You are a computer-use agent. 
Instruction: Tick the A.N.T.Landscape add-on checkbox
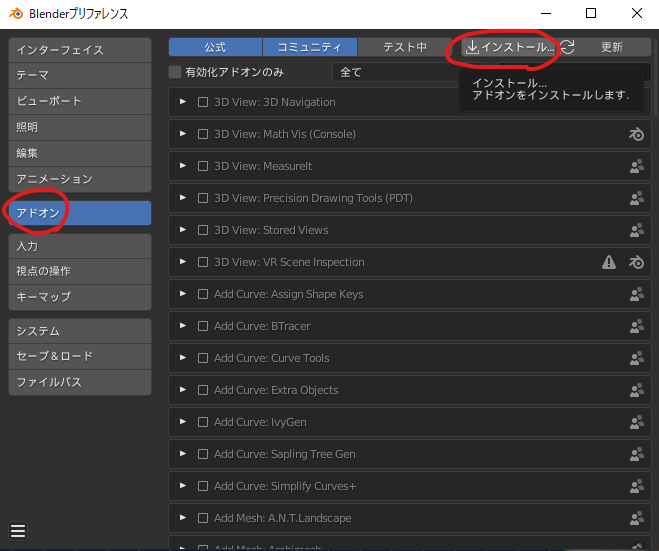click(203, 518)
